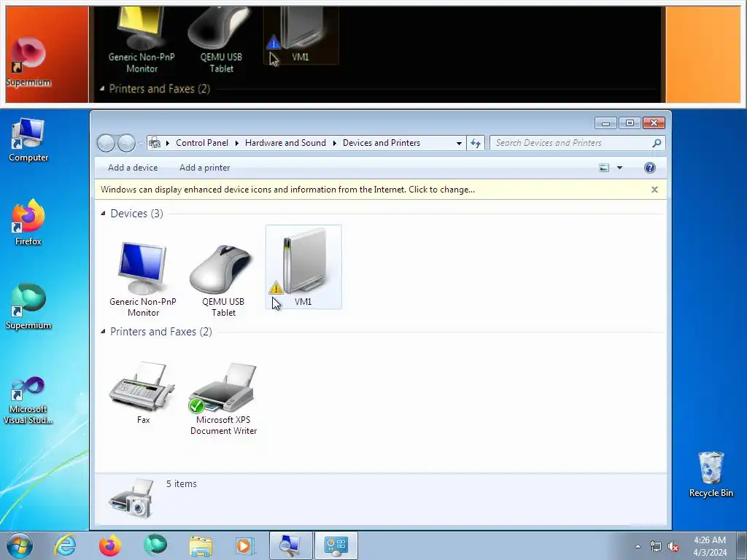Click the network tray icon

656,546
